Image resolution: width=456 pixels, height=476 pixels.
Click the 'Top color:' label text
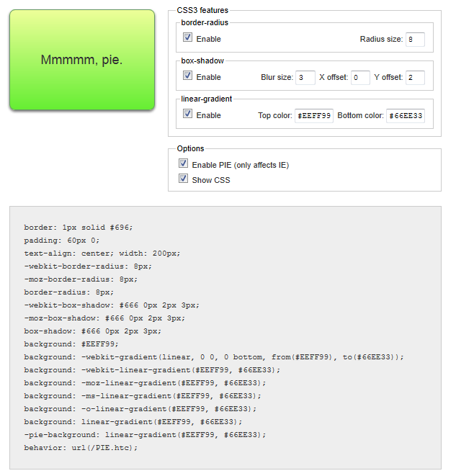274,115
